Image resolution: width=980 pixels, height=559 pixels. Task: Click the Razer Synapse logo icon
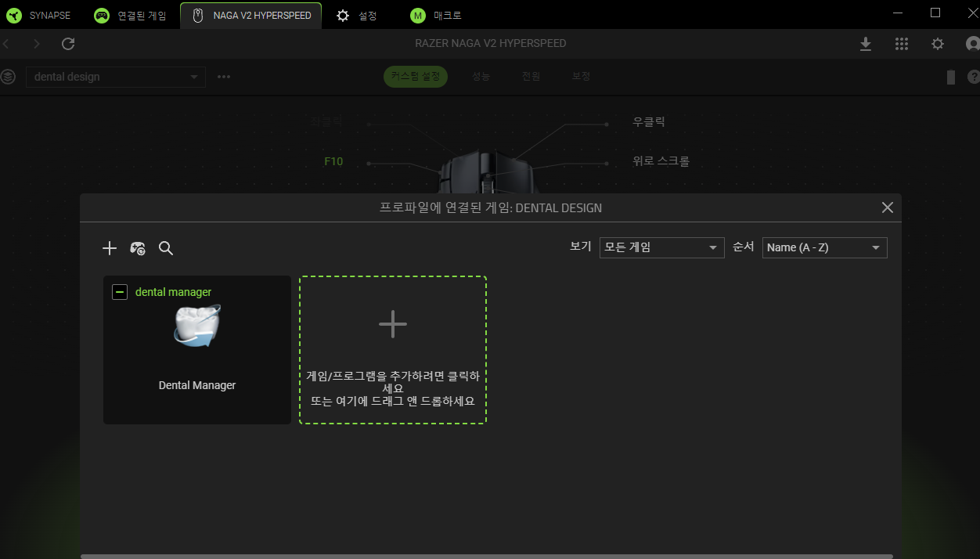pos(13,16)
